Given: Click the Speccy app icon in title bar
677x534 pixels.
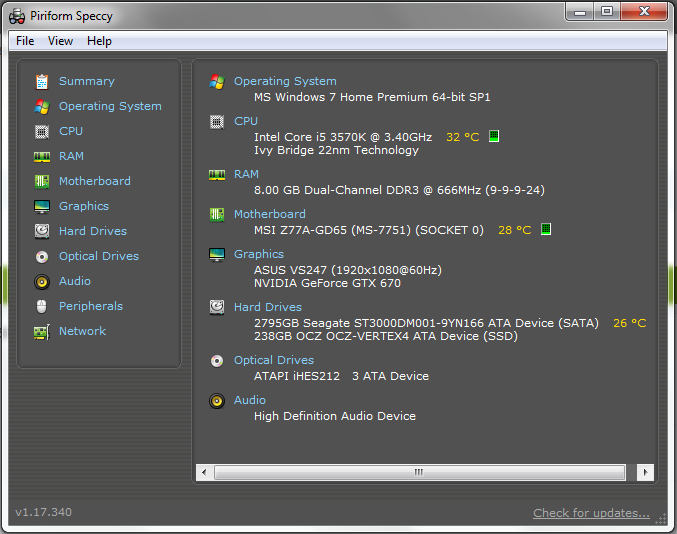Looking at the screenshot, I should (17, 16).
